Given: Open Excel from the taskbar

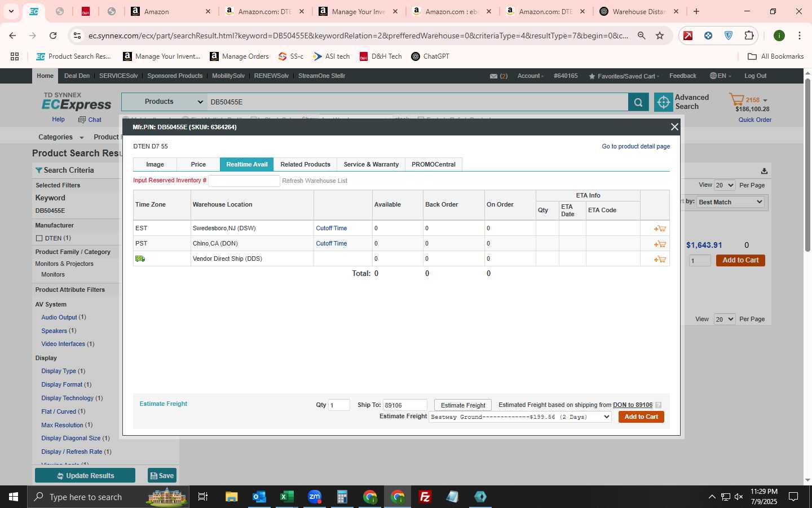Looking at the screenshot, I should pos(286,497).
